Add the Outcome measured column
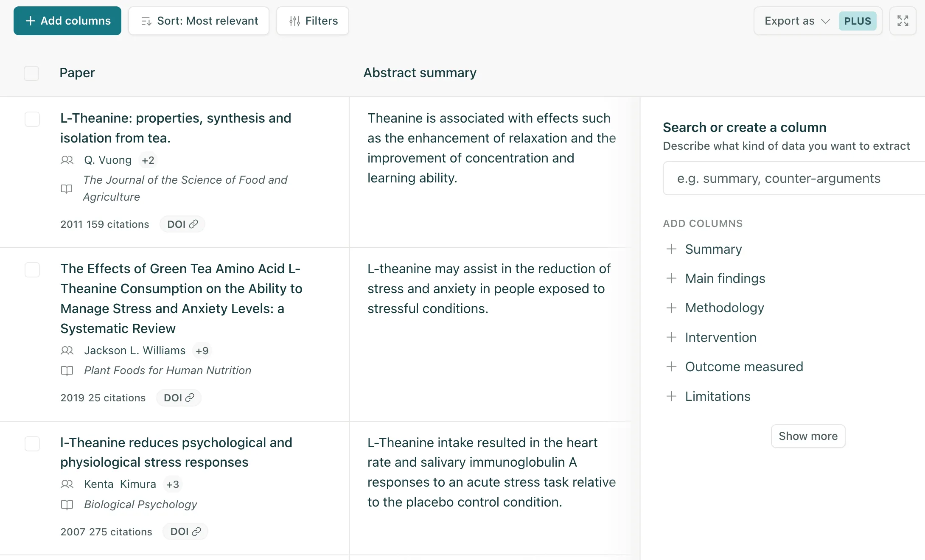This screenshot has width=925, height=560. 744,367
